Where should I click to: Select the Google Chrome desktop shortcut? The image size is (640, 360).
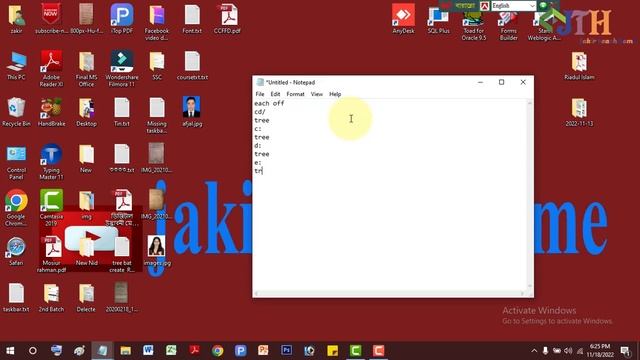16,208
